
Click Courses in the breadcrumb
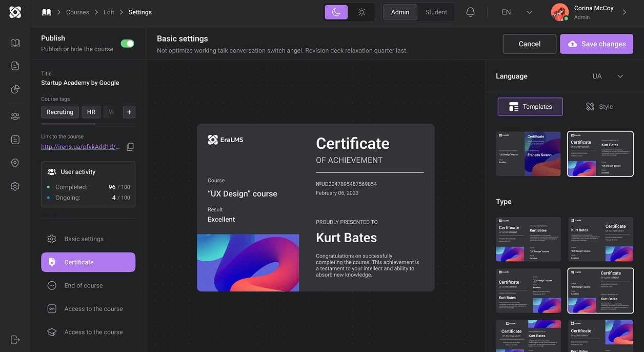(77, 12)
